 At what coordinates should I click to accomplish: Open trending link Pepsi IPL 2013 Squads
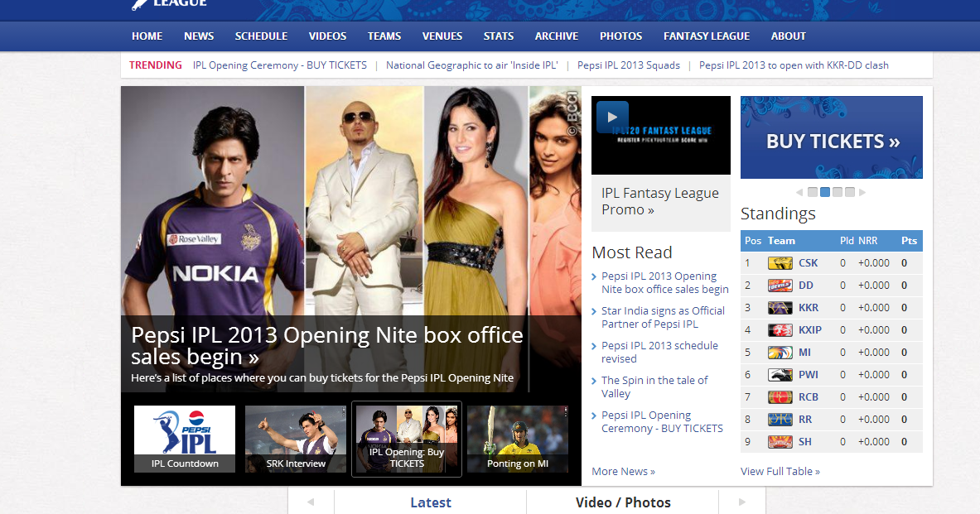[x=629, y=65]
